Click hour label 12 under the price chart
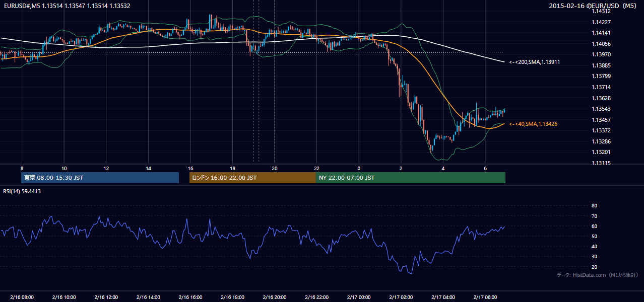 [x=106, y=168]
